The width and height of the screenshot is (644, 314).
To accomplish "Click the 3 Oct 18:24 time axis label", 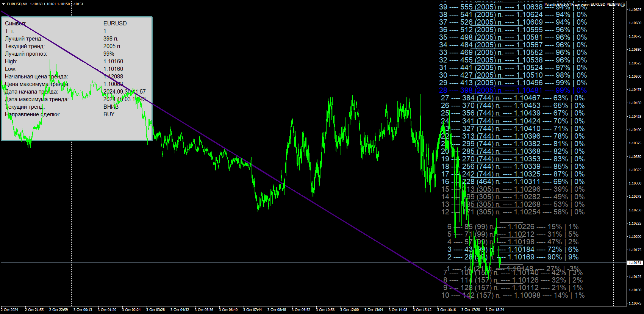I will pos(495,310).
